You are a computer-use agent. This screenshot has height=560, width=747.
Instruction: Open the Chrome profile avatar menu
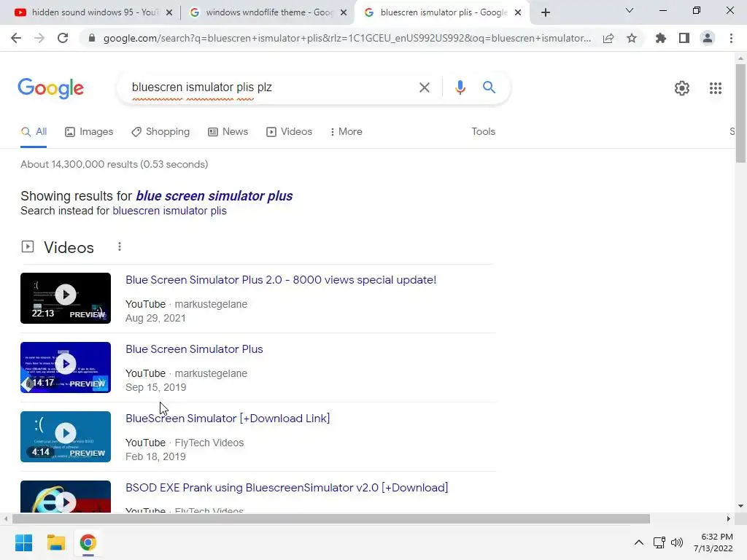(708, 38)
